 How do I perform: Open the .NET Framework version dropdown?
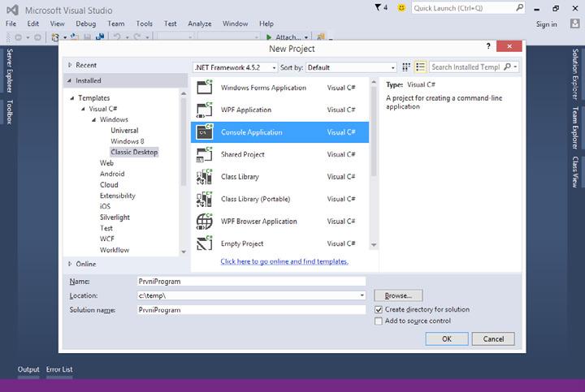click(x=235, y=67)
